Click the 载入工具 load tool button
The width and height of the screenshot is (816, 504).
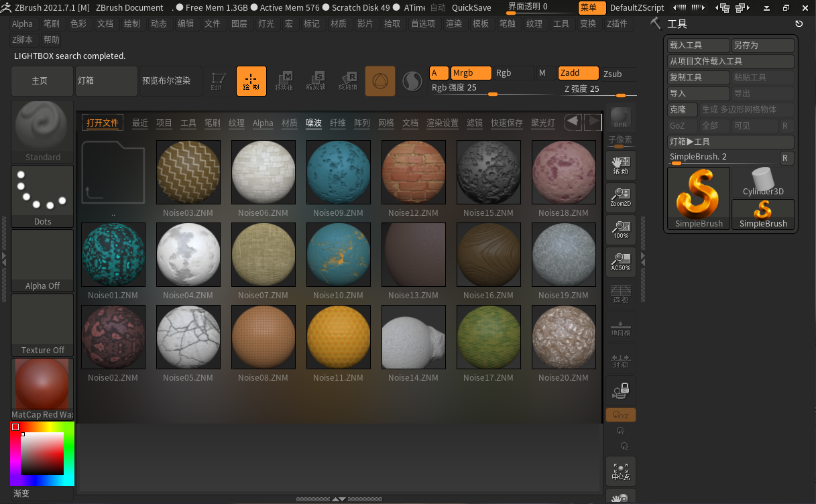click(x=698, y=46)
